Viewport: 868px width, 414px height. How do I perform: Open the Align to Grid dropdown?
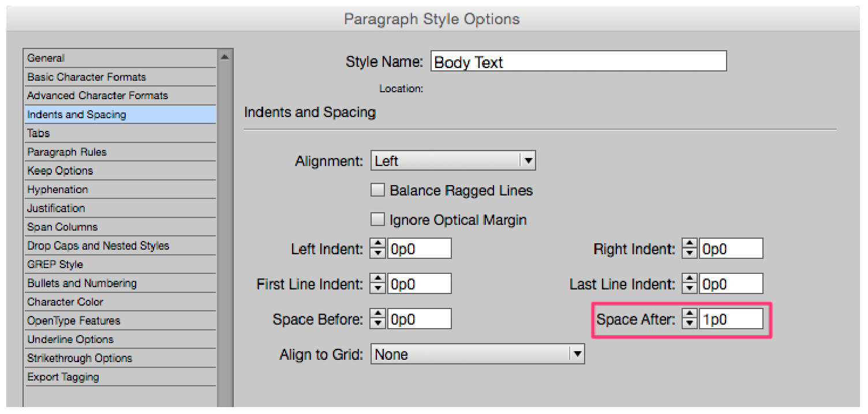tap(478, 354)
